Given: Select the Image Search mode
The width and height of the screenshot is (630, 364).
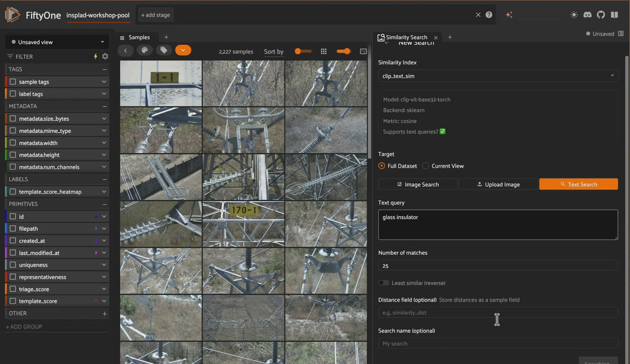Looking at the screenshot, I should point(418,184).
